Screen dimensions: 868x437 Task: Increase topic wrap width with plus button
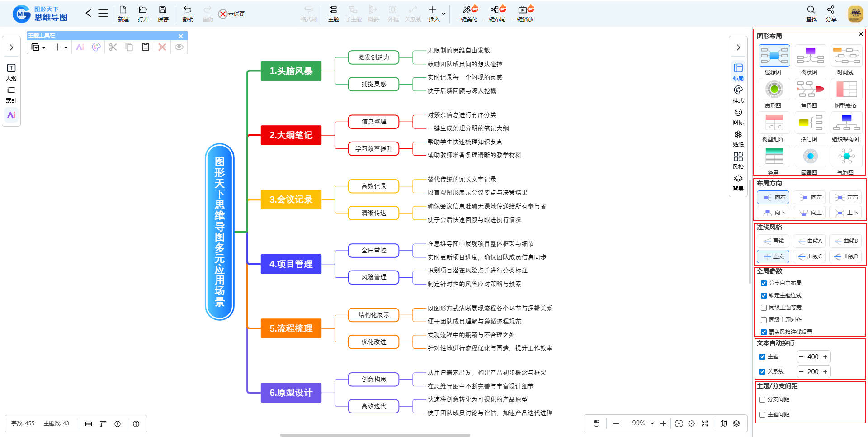825,357
